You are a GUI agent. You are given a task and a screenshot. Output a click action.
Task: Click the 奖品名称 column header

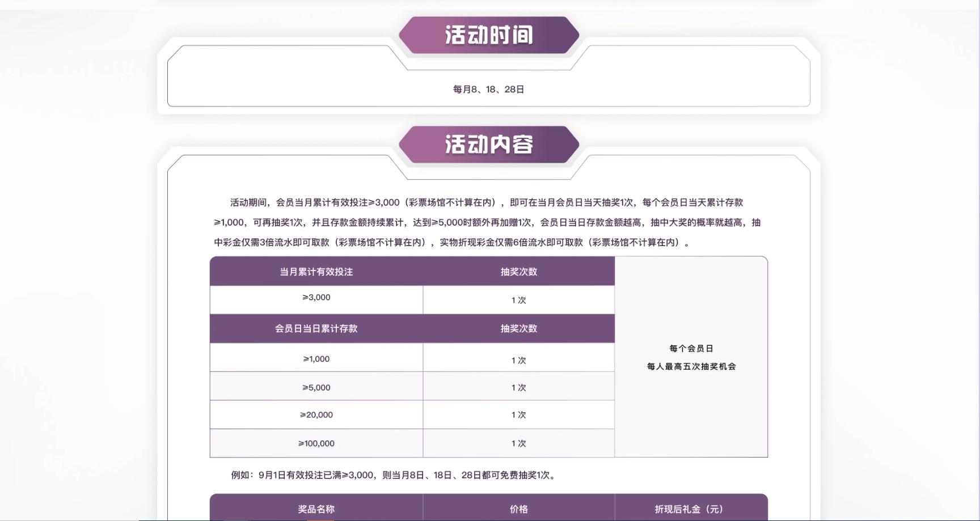316,509
